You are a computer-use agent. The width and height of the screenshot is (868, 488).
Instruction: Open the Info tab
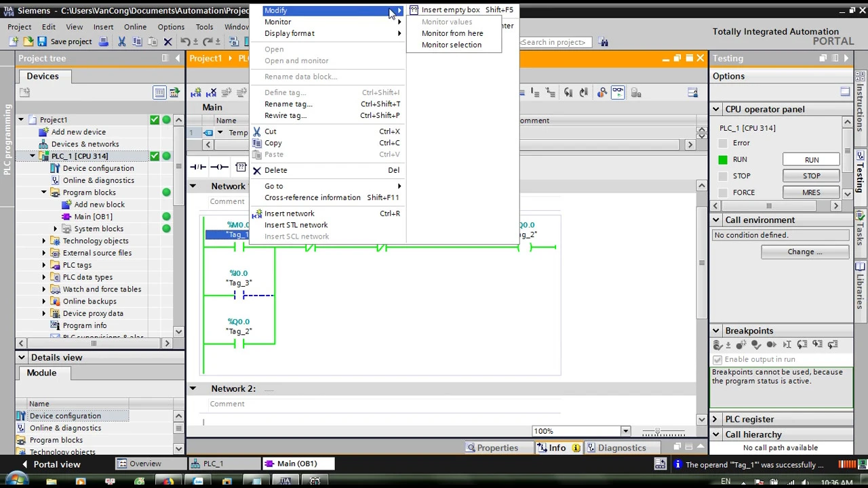(x=557, y=448)
